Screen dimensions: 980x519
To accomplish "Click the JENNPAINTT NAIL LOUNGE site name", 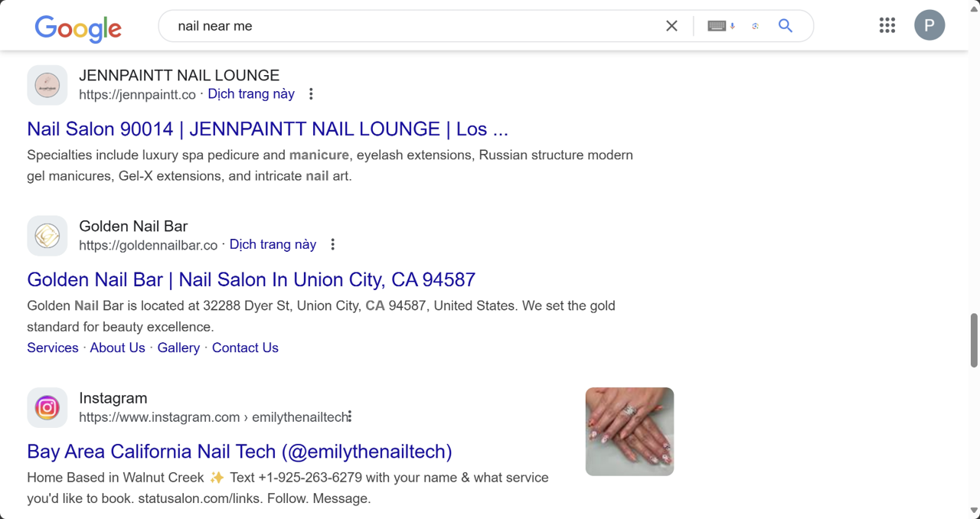I will pyautogui.click(x=179, y=75).
